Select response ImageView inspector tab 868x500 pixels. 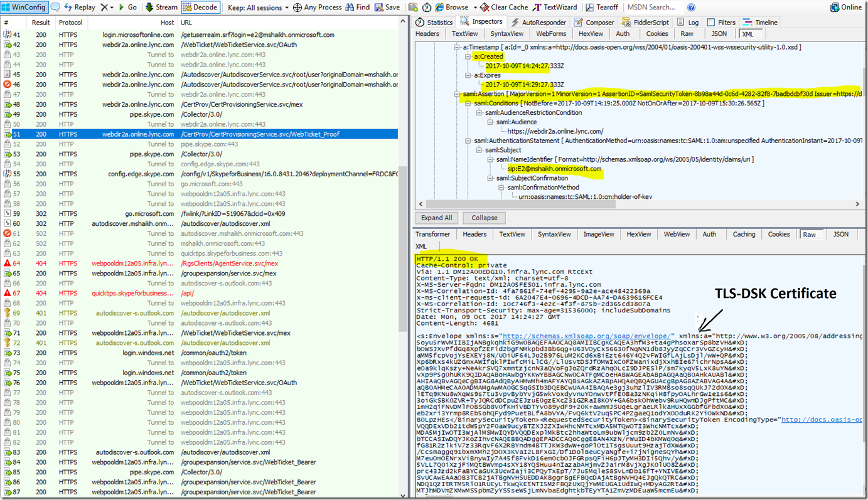[x=599, y=234]
